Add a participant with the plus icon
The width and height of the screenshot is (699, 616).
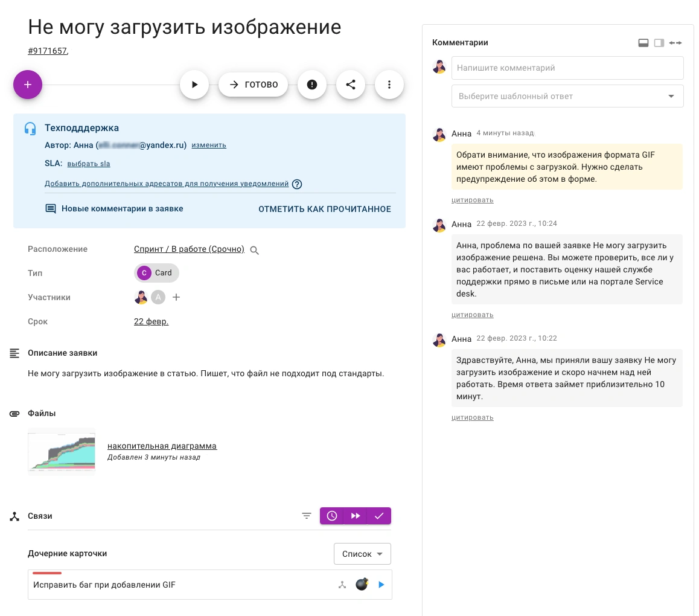[x=176, y=297]
